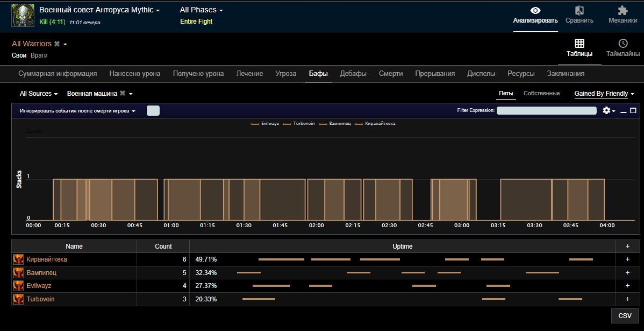Open the Нанесено урона tab
644x331 pixels.
[x=135, y=74]
